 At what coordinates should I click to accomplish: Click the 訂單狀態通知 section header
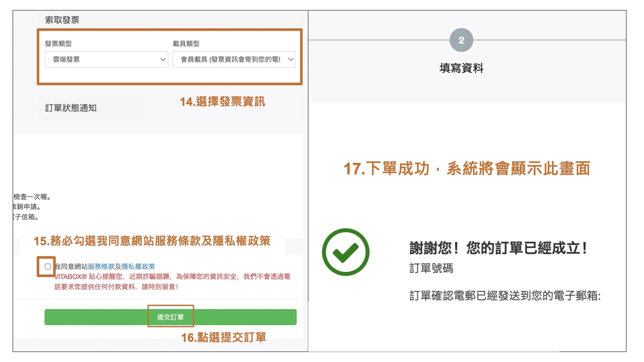pyautogui.click(x=71, y=108)
